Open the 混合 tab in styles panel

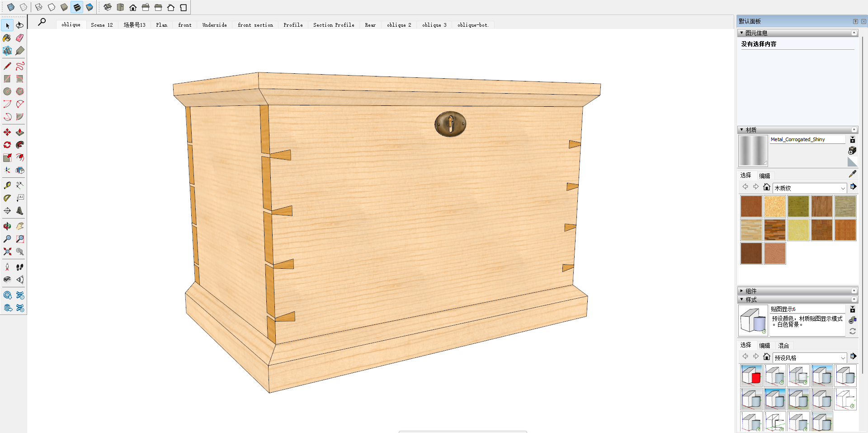click(x=783, y=345)
